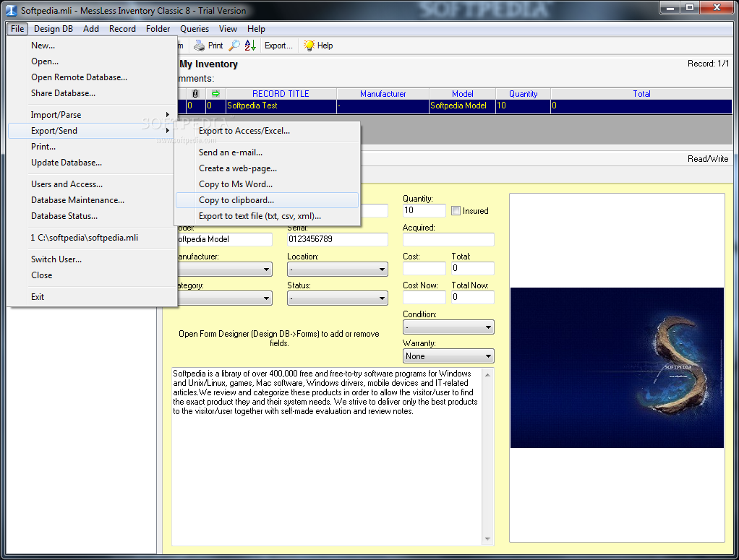739x560 pixels.
Task: Click the Model field showing Softpedia Model
Action: (x=225, y=239)
